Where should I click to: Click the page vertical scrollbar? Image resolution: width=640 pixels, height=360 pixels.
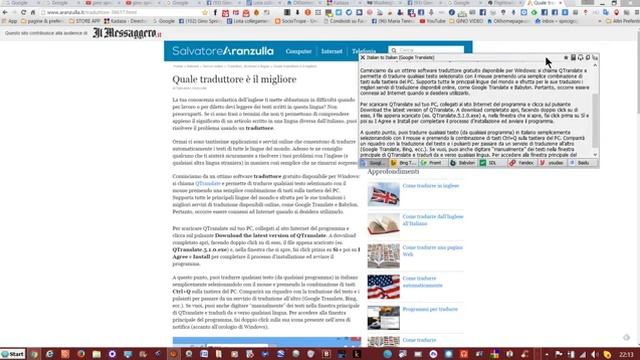tap(637, 71)
